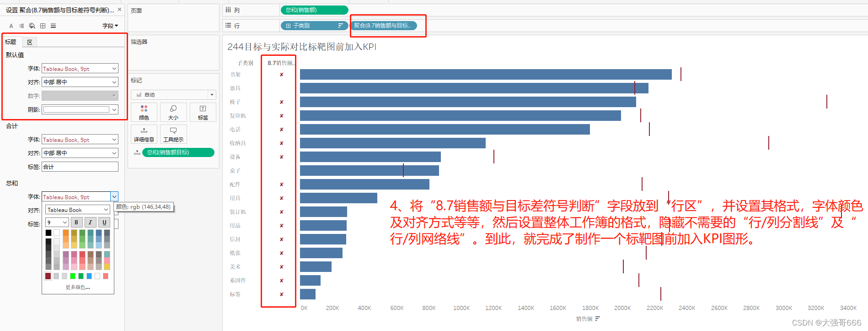868x331 pixels.
Task: Click sort icon beside 销售额 axis title
Action: (598, 319)
